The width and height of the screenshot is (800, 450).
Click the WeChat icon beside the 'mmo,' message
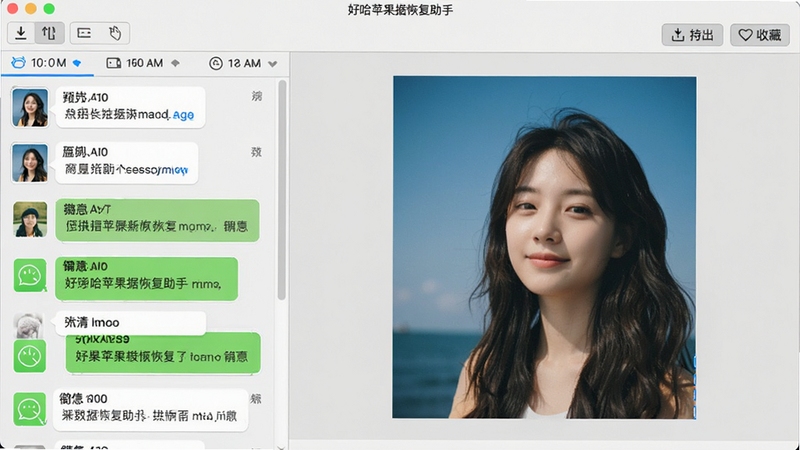click(30, 276)
